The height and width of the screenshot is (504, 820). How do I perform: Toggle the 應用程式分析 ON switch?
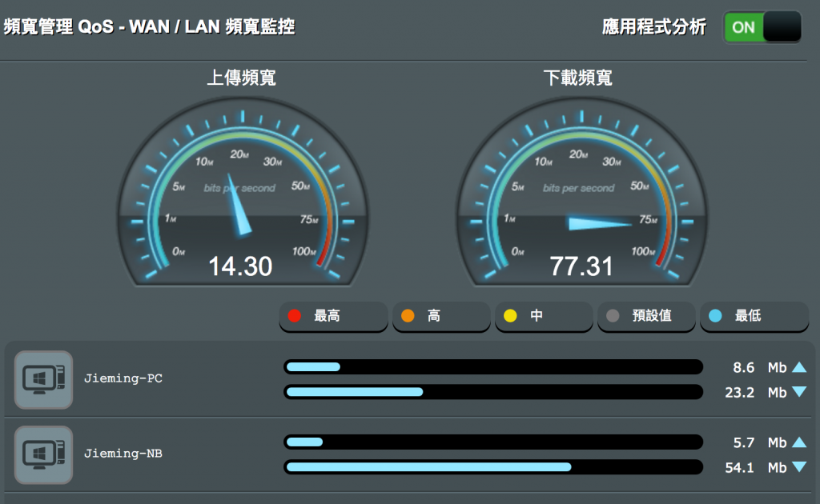[762, 26]
